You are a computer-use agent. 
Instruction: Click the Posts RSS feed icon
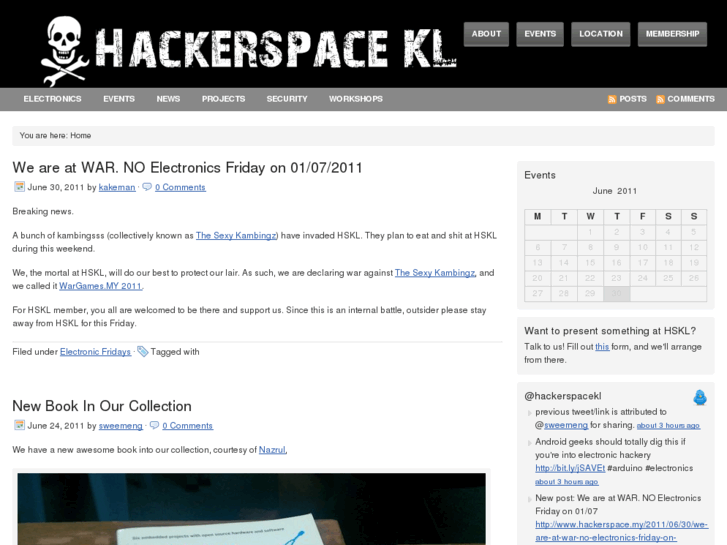(x=612, y=99)
